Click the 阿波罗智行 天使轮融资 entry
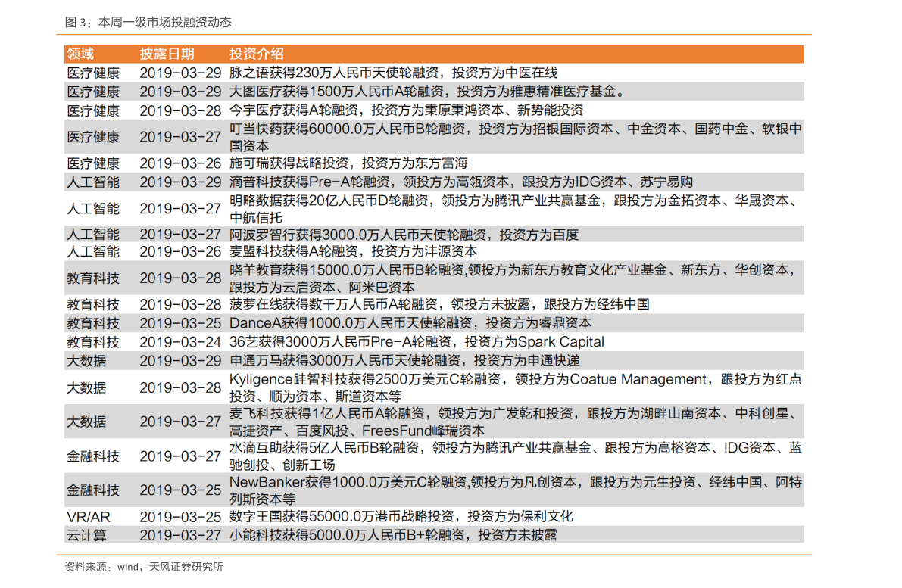 point(404,235)
